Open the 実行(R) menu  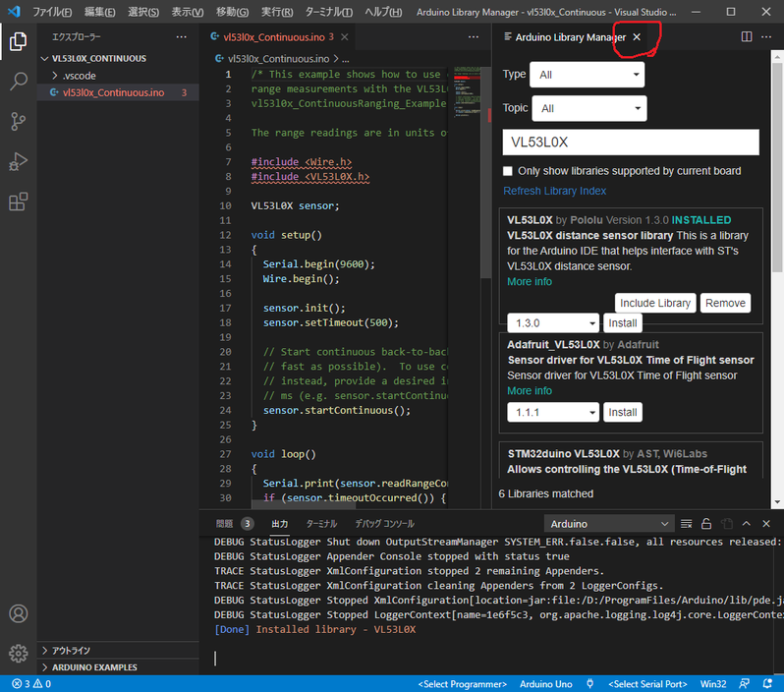[x=277, y=12]
